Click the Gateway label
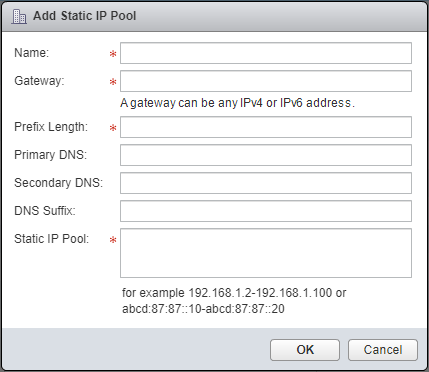The image size is (429, 372). pos(39,81)
